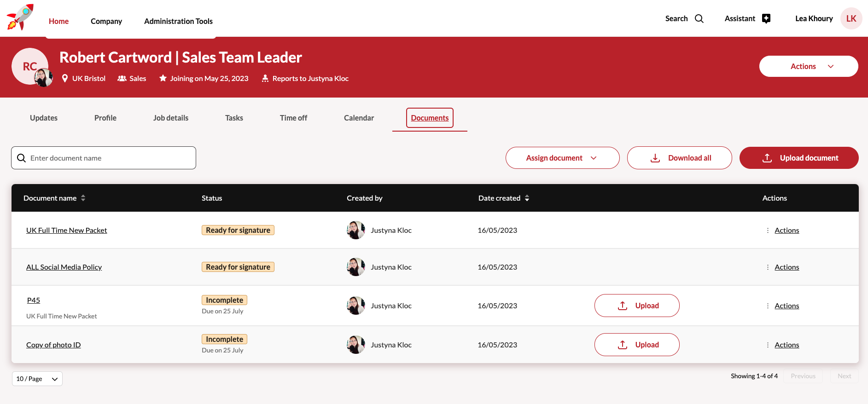Open the Assign document dropdown
The height and width of the screenshot is (404, 868).
[562, 158]
